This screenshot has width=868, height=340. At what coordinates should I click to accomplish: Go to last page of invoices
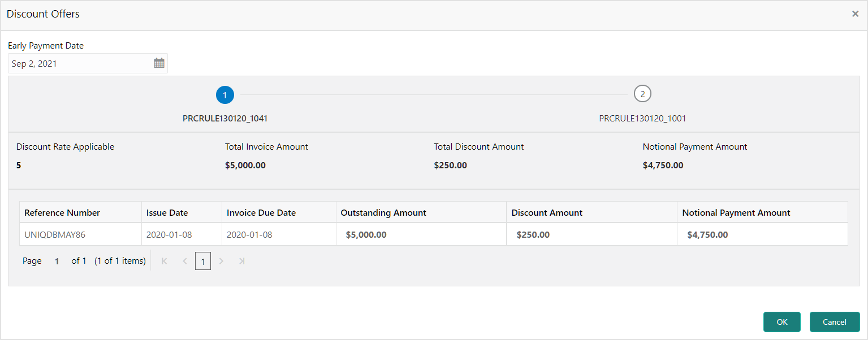pyautogui.click(x=241, y=261)
